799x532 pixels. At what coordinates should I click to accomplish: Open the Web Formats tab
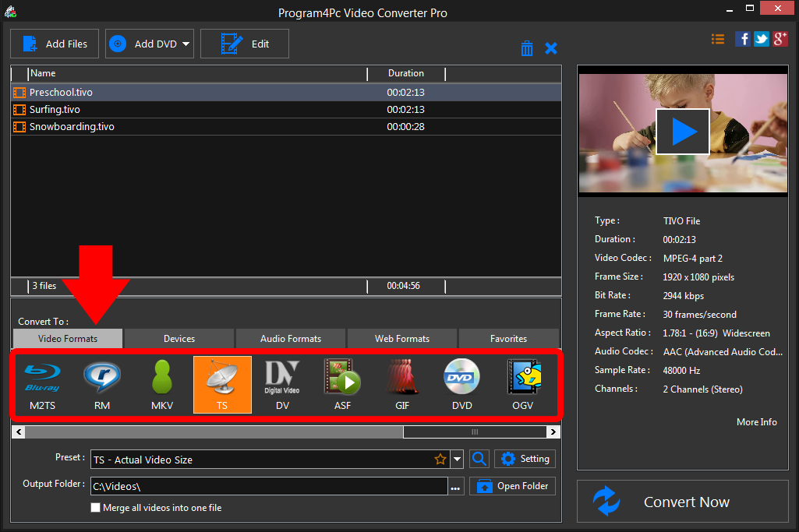[402, 339]
